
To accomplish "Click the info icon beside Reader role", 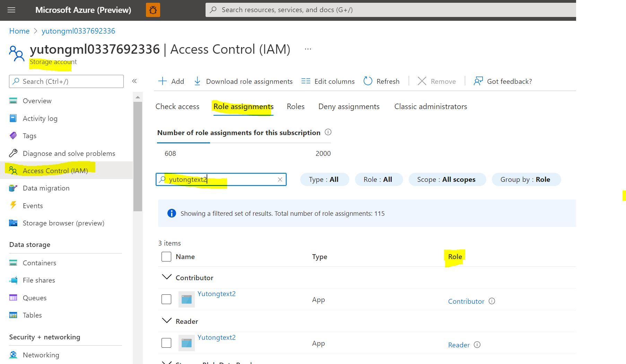I will (477, 345).
